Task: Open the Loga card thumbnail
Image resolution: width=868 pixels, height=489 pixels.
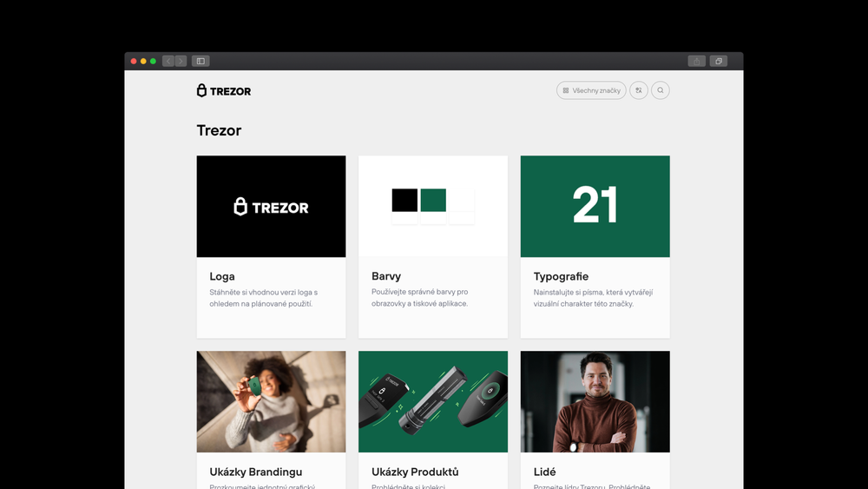Action: pos(271,206)
